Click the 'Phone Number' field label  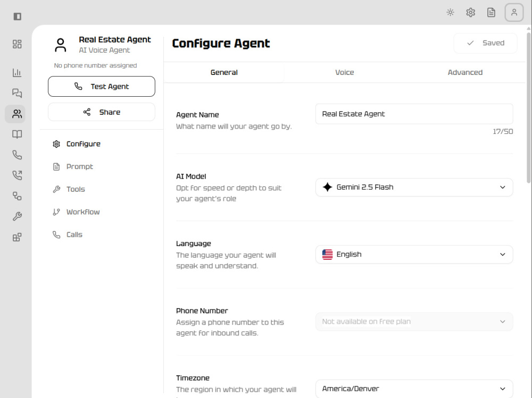[202, 310]
